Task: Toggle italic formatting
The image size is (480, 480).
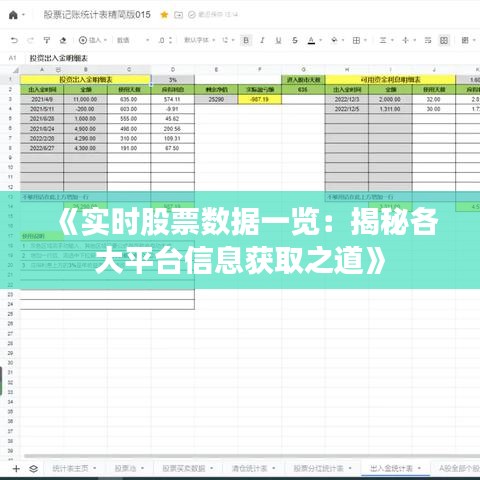Action: click(262, 40)
